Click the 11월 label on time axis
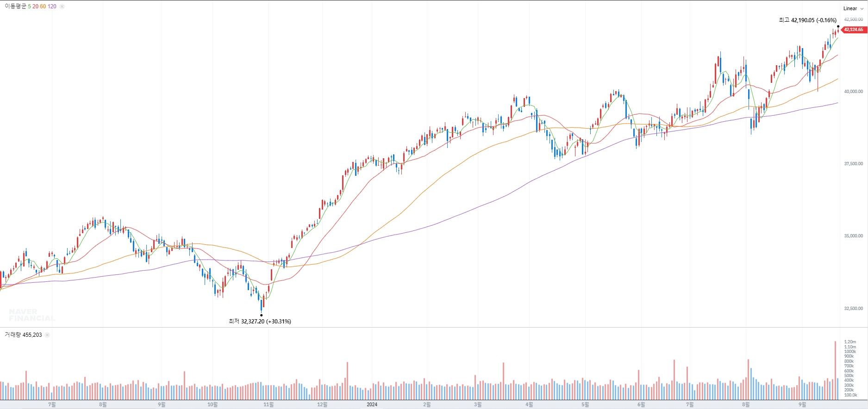868x409 pixels. [x=269, y=404]
